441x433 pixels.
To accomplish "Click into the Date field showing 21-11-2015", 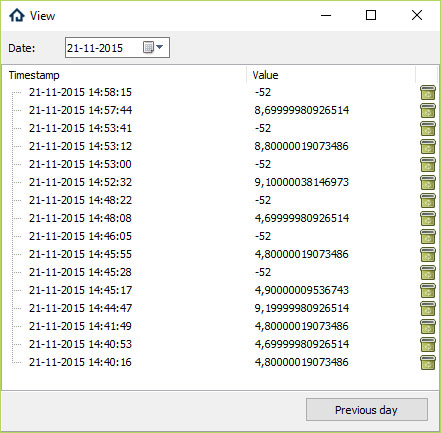I will [103, 48].
